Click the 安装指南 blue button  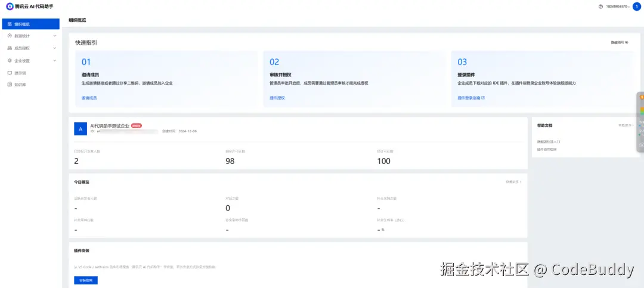click(86, 280)
